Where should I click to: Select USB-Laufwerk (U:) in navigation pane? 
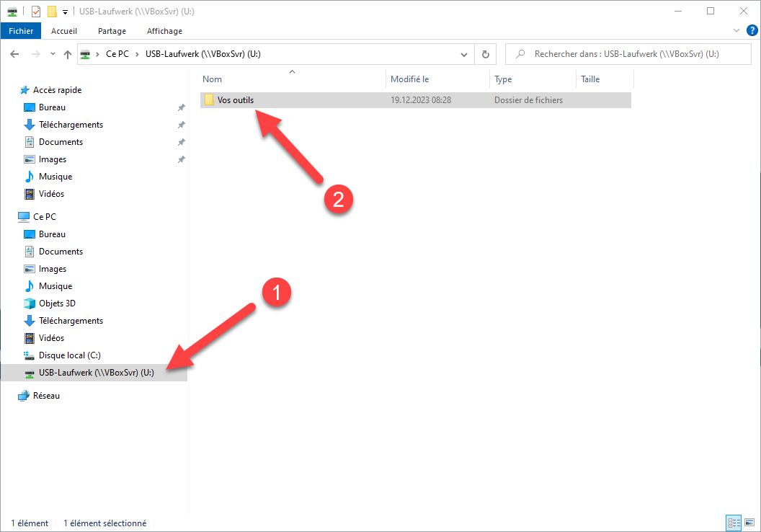[94, 373]
